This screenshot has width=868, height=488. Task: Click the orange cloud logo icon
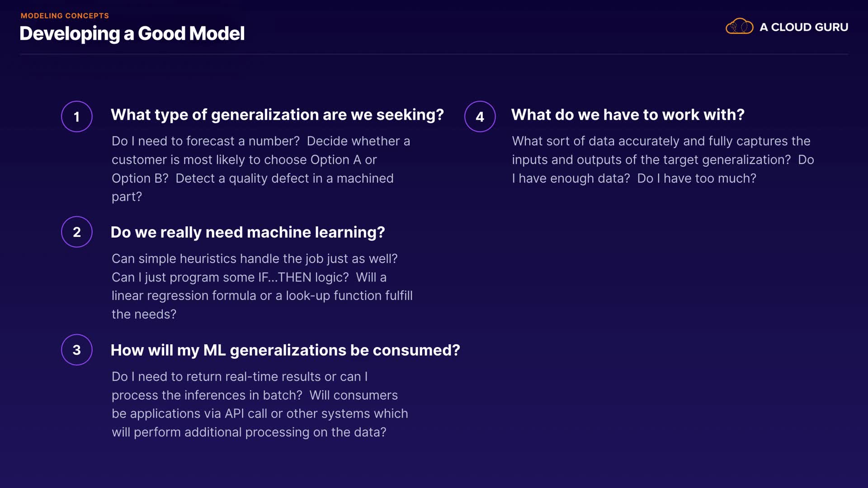(x=739, y=27)
